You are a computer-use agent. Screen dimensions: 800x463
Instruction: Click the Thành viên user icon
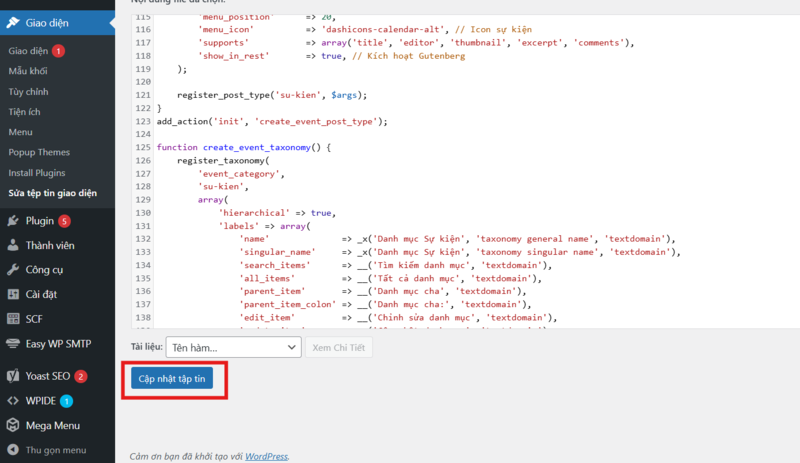pos(13,245)
